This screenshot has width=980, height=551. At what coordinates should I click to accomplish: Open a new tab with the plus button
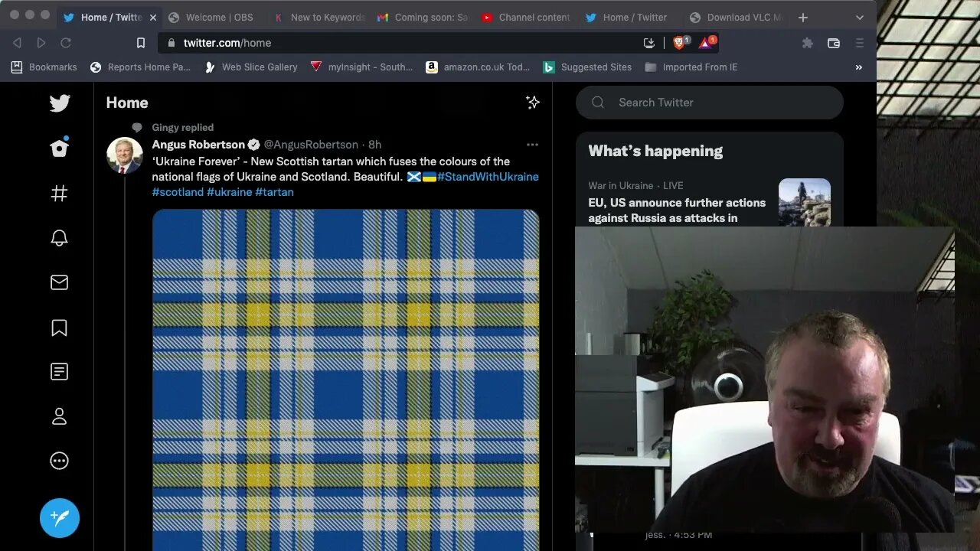pyautogui.click(x=802, y=17)
